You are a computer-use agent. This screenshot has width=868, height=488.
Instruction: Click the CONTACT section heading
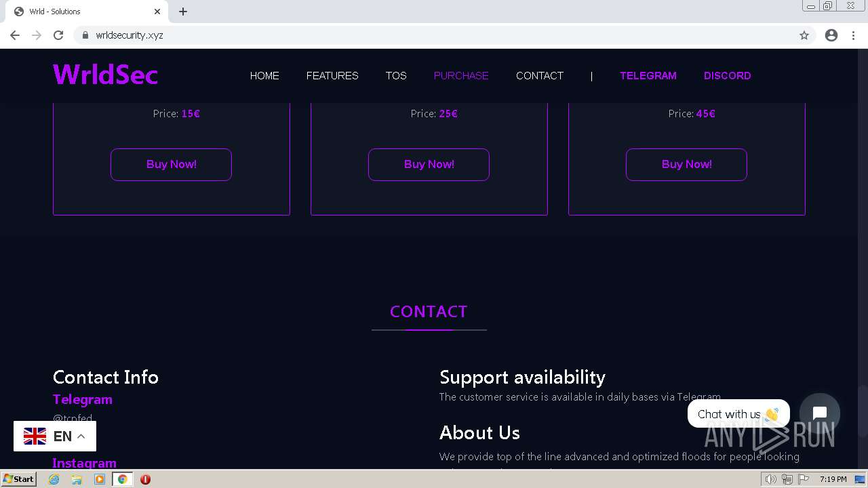[x=429, y=312]
